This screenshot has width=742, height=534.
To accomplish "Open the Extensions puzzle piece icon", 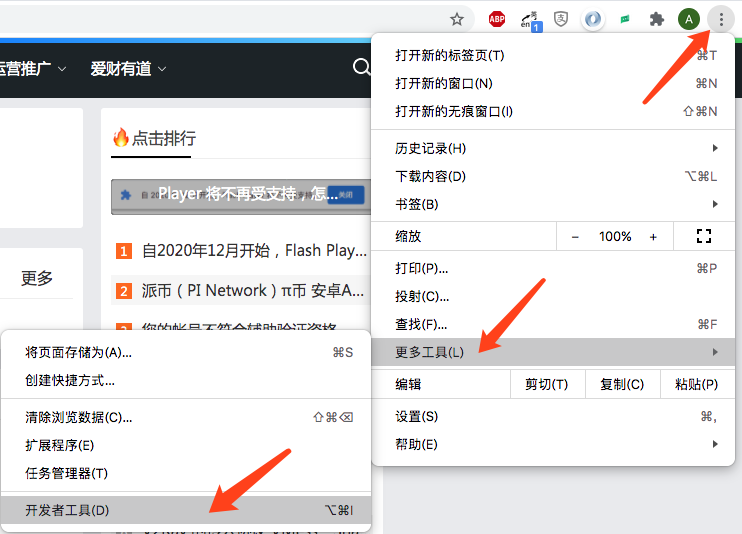I will coord(657,19).
